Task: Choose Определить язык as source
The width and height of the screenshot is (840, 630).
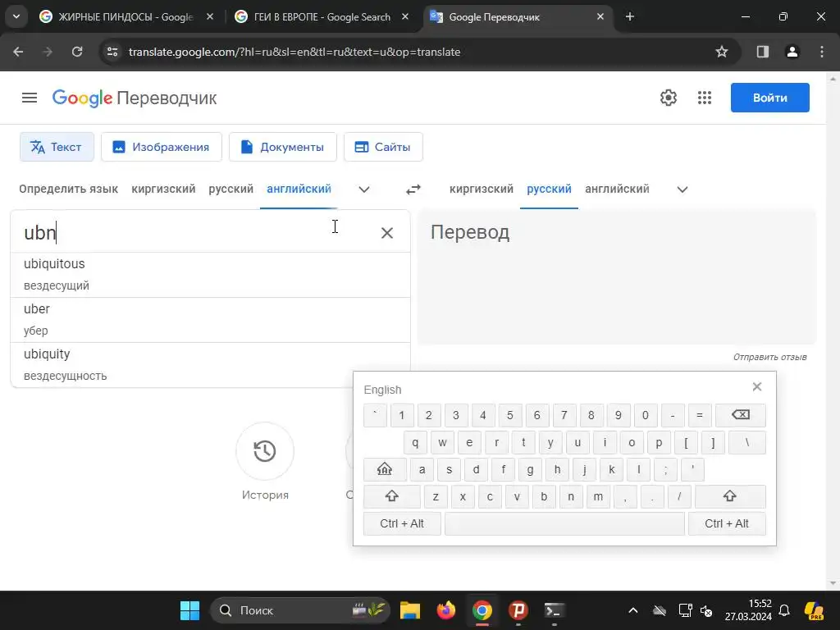Action: point(69,189)
